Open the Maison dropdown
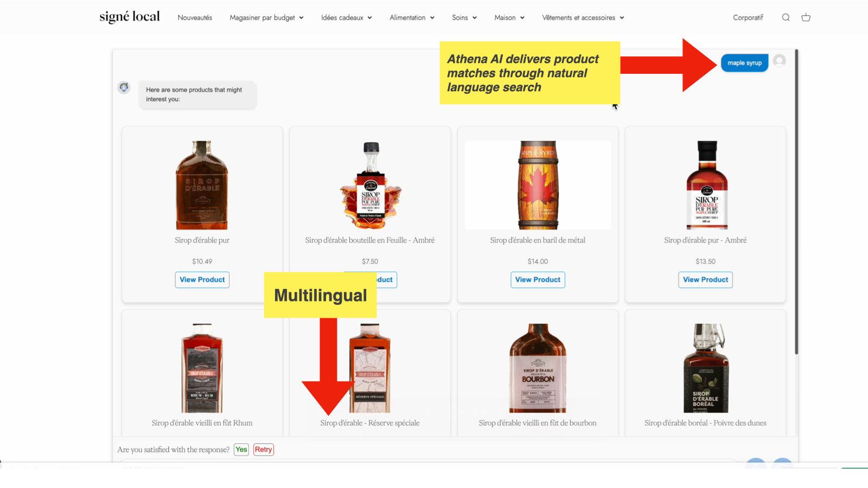This screenshot has height=488, width=868. [509, 17]
